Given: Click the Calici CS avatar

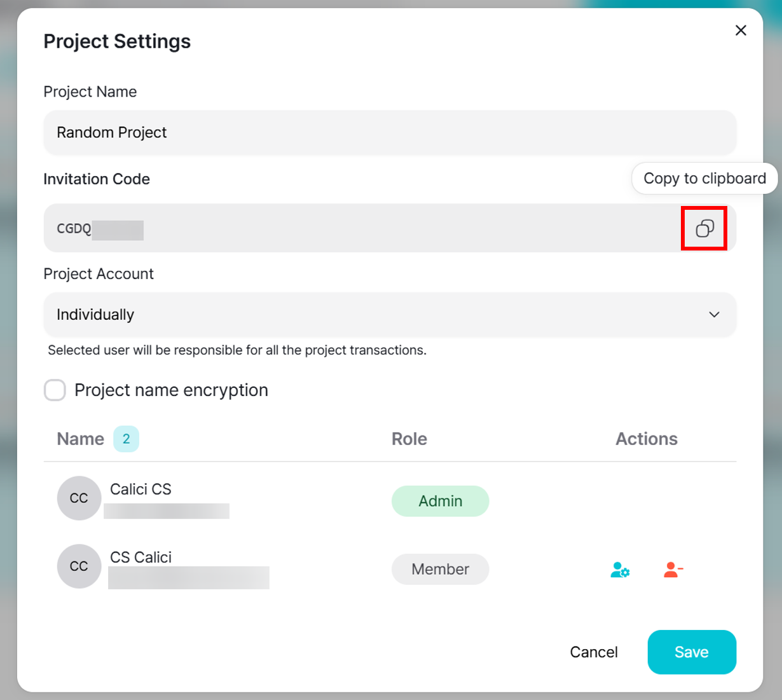Looking at the screenshot, I should click(x=79, y=498).
